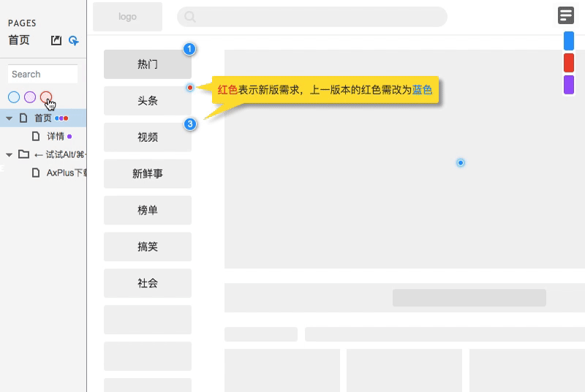Toggle the red circle filter under Search

click(x=46, y=97)
